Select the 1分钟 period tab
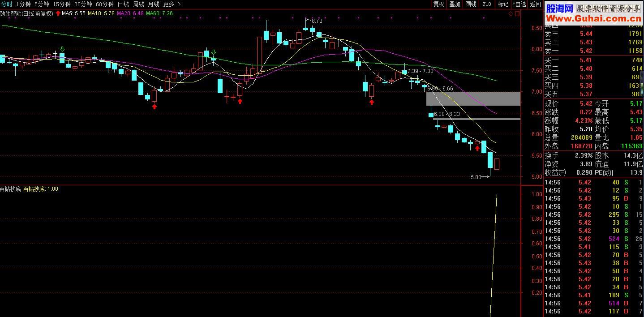The image size is (644, 317). (x=23, y=4)
